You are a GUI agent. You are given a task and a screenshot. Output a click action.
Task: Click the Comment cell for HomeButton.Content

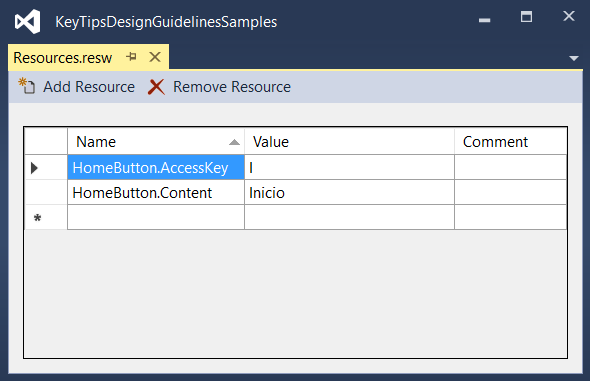(x=510, y=193)
